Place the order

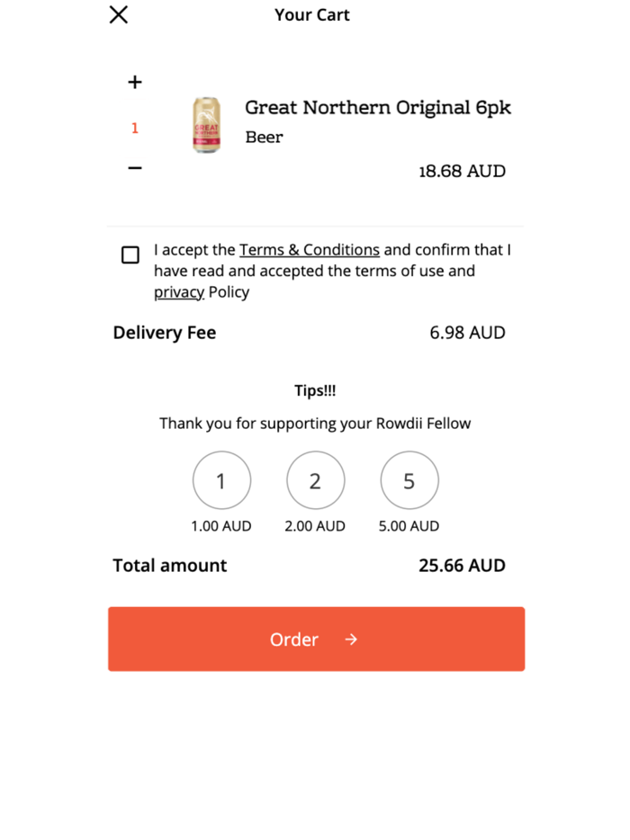pyautogui.click(x=315, y=639)
